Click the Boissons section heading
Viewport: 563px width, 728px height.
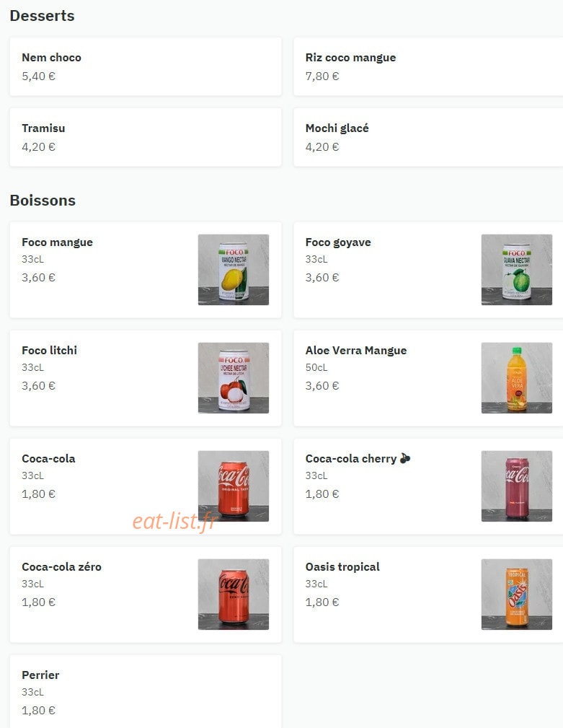43,201
